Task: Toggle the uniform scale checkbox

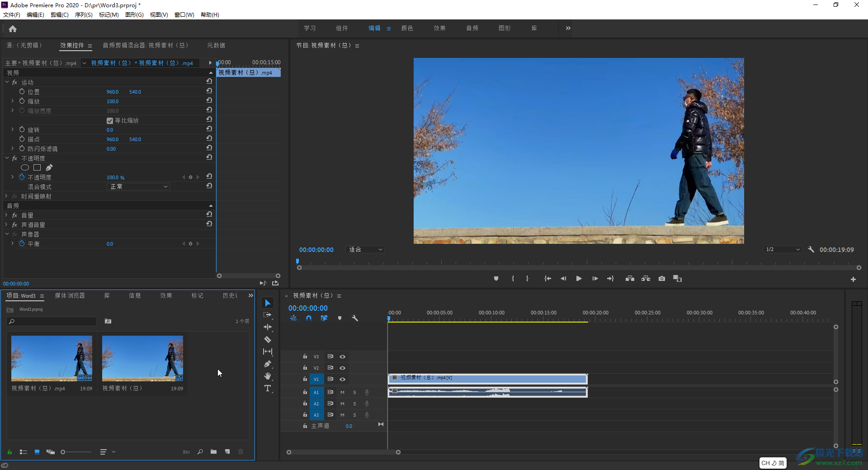Action: (x=110, y=121)
